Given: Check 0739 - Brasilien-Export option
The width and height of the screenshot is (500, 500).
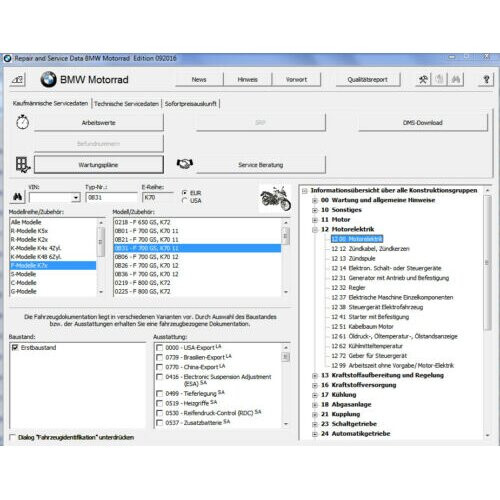Looking at the screenshot, I should pos(160,357).
